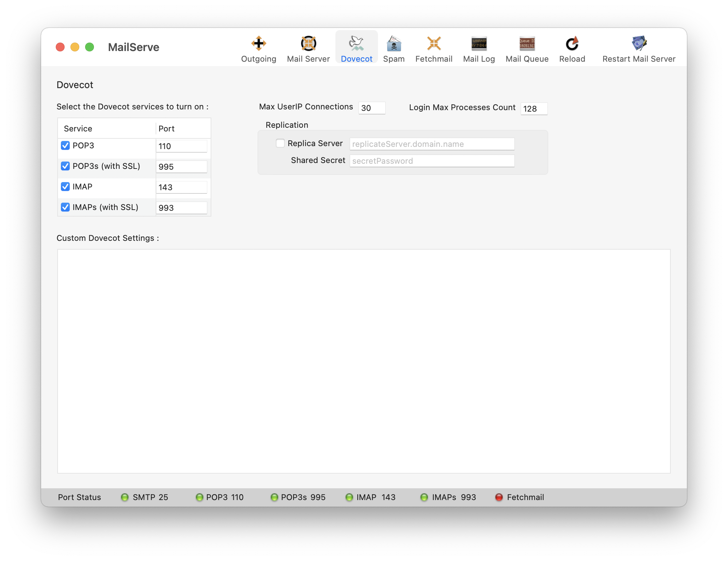Viewport: 728px width, 561px height.
Task: Uncheck IMAPs (with SSL) service
Action: pos(65,207)
